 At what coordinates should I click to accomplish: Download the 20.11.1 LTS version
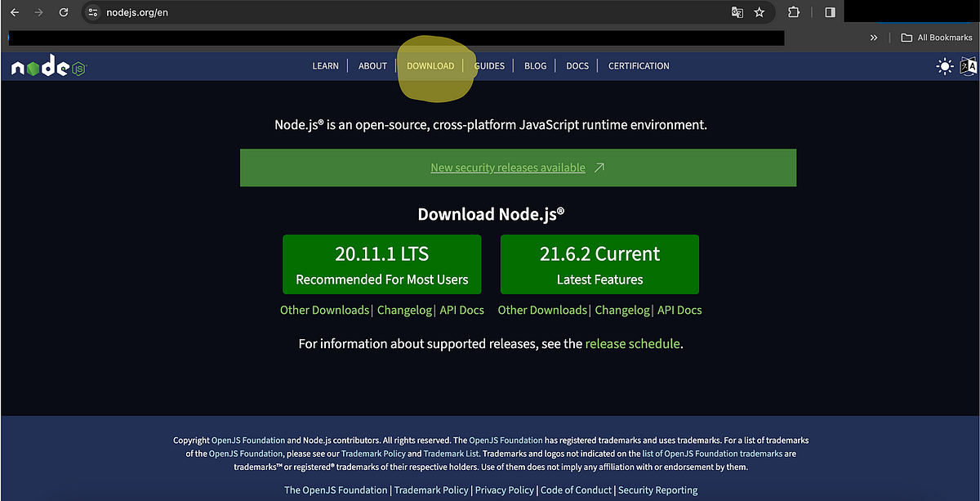click(381, 264)
